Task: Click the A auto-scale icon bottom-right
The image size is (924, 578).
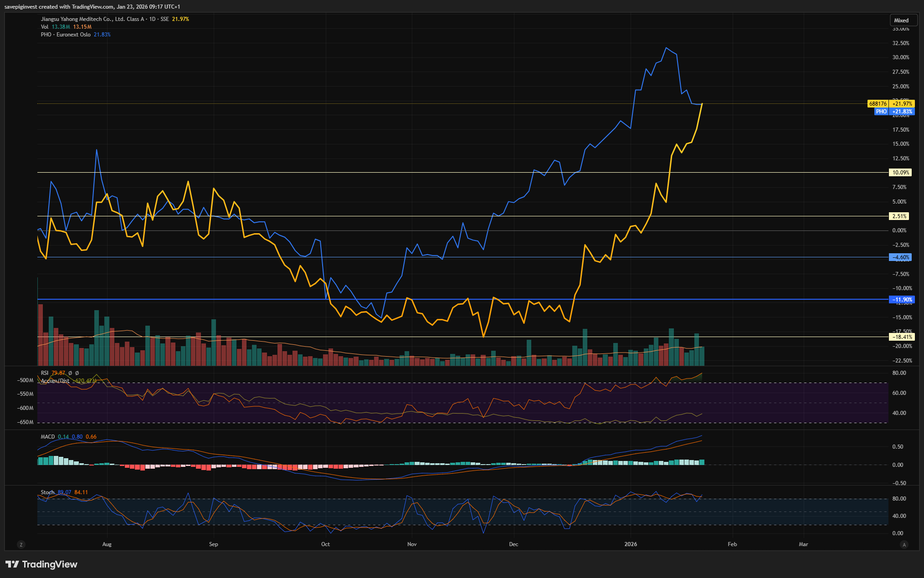Action: pyautogui.click(x=904, y=544)
